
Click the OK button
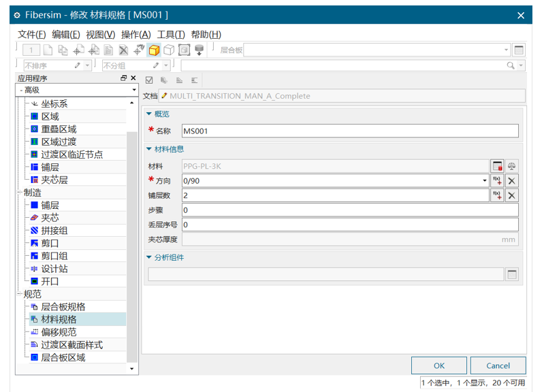tap(439, 365)
